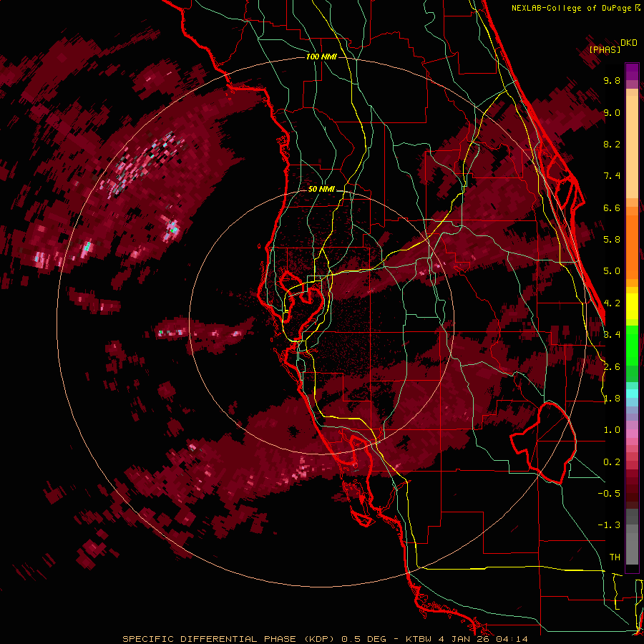Click the NEXLAB-College of DuPage label

click(x=571, y=8)
